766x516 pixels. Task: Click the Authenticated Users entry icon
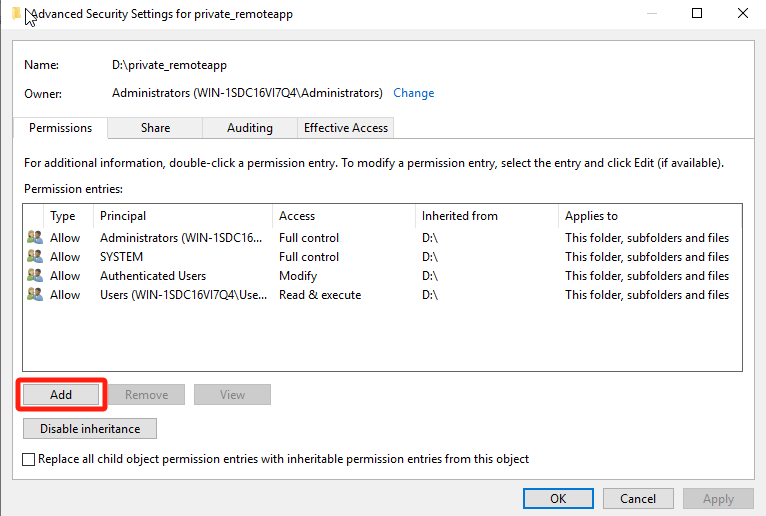[x=35, y=276]
